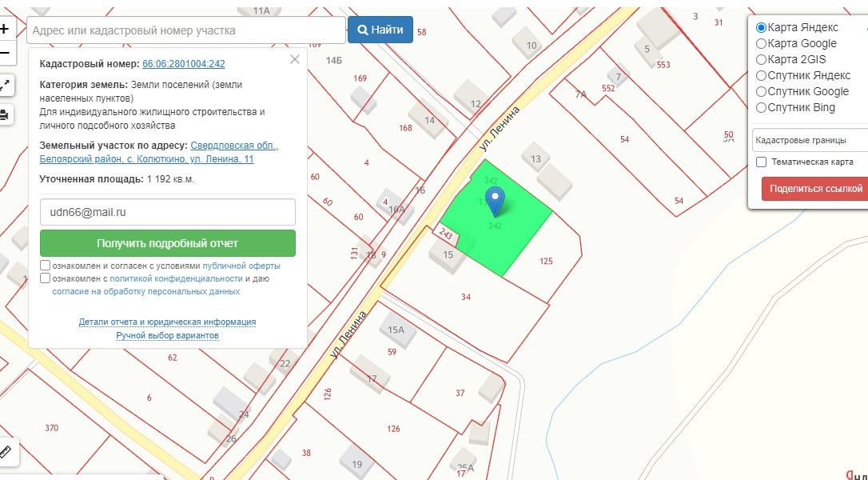Click parcel labeled 34 on map
The height and width of the screenshot is (480, 868).
click(x=465, y=297)
